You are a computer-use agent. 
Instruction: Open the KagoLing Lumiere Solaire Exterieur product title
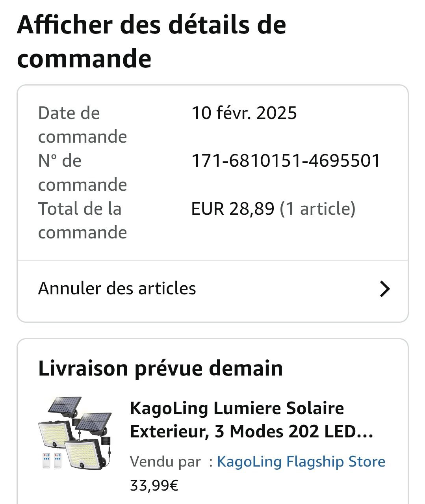[x=251, y=420]
